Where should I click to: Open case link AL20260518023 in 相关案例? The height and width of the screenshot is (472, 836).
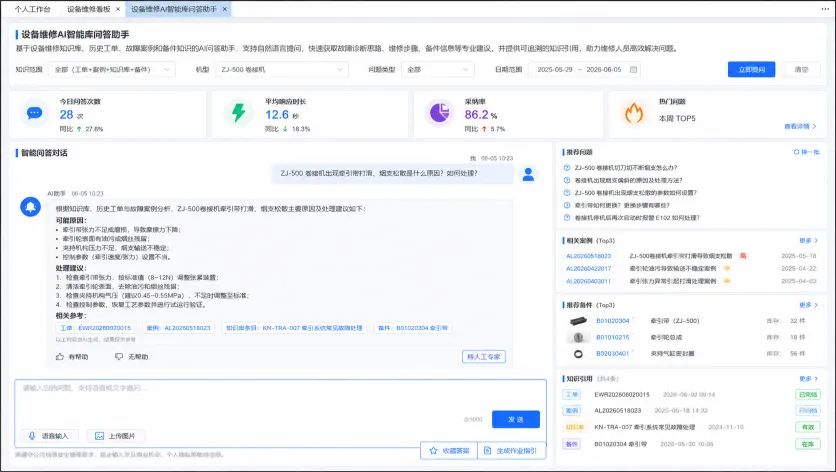(x=589, y=256)
